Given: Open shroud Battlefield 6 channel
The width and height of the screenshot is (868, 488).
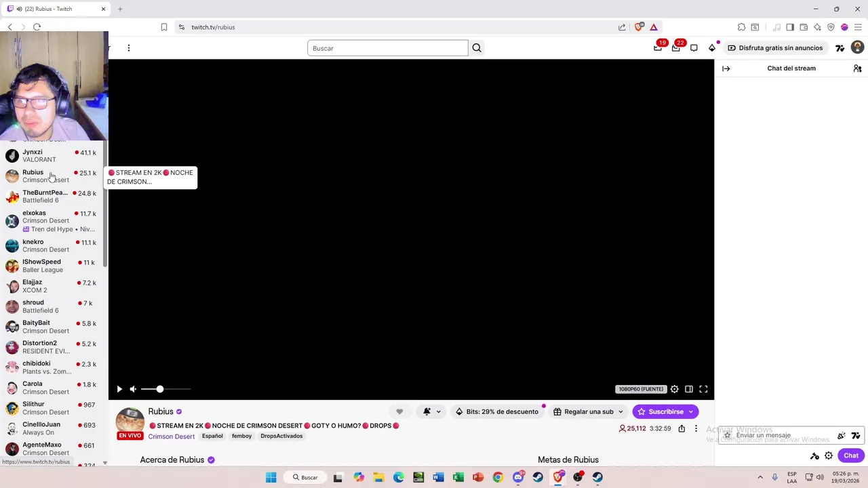Looking at the screenshot, I should coord(52,306).
